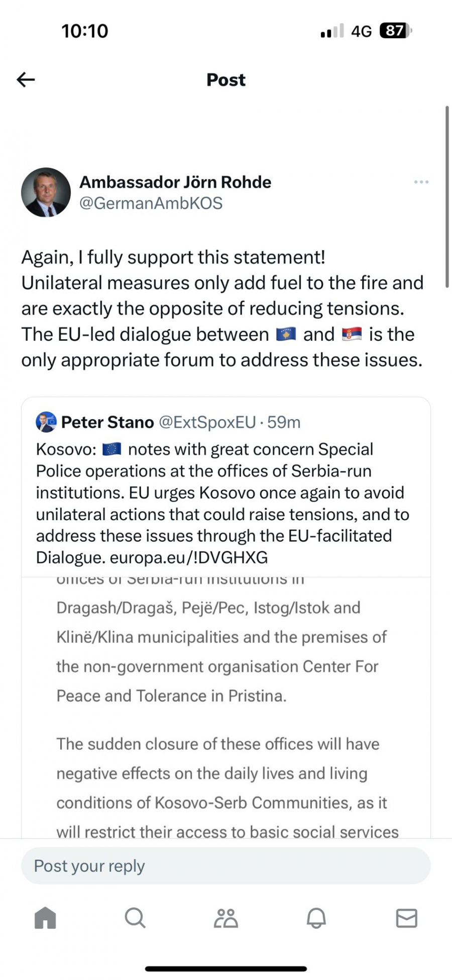Tap the Kosovo flag emoji
Image resolution: width=452 pixels, height=980 pixels.
coord(286,334)
